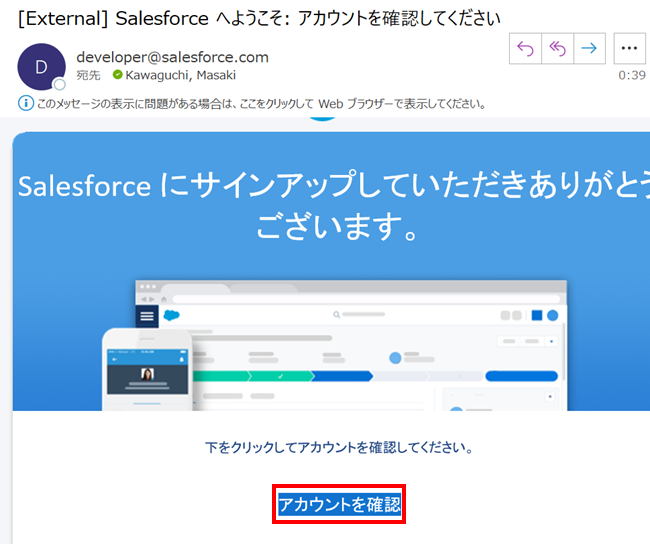Click the Reply arrow icon
The width and height of the screenshot is (650, 544).
click(524, 48)
